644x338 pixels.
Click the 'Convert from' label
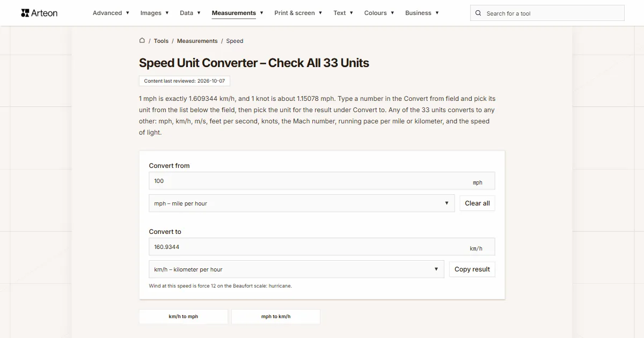169,166
